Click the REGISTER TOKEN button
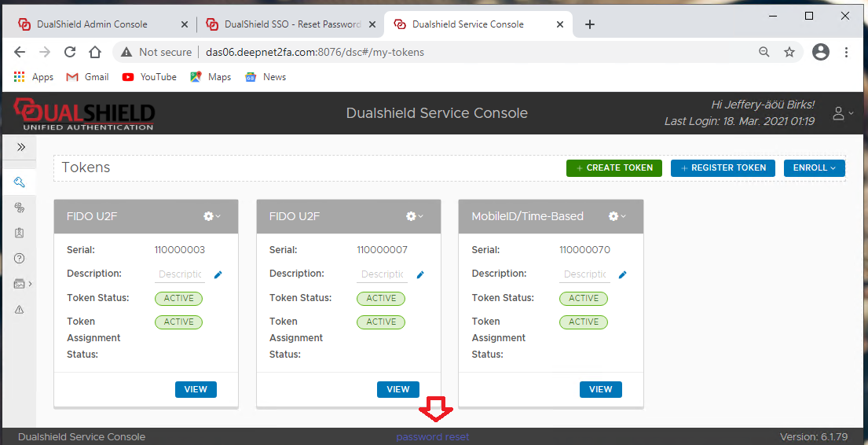The image size is (868, 445). point(723,167)
